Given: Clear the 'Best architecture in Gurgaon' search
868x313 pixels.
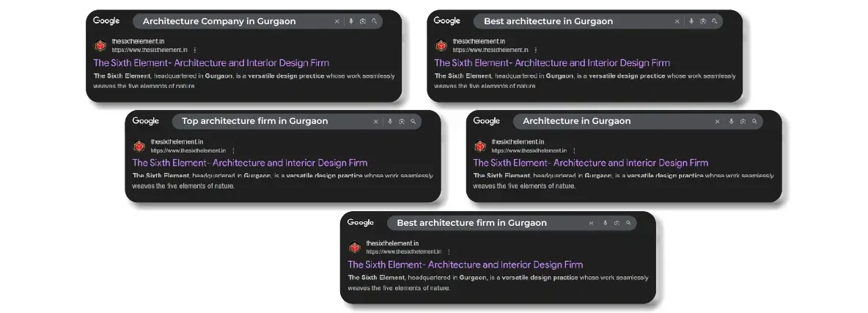Looking at the screenshot, I should 677,21.
